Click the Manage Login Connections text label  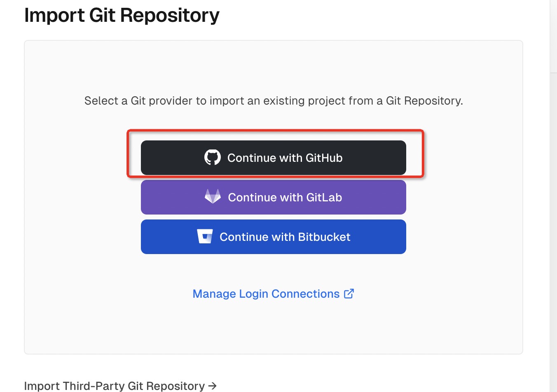pyautogui.click(x=266, y=294)
